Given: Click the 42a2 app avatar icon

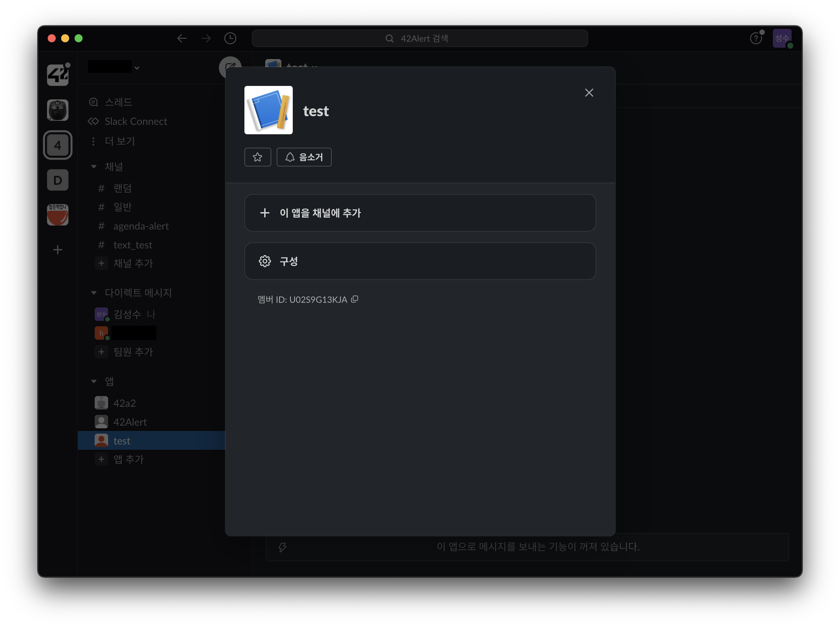Looking at the screenshot, I should (101, 403).
